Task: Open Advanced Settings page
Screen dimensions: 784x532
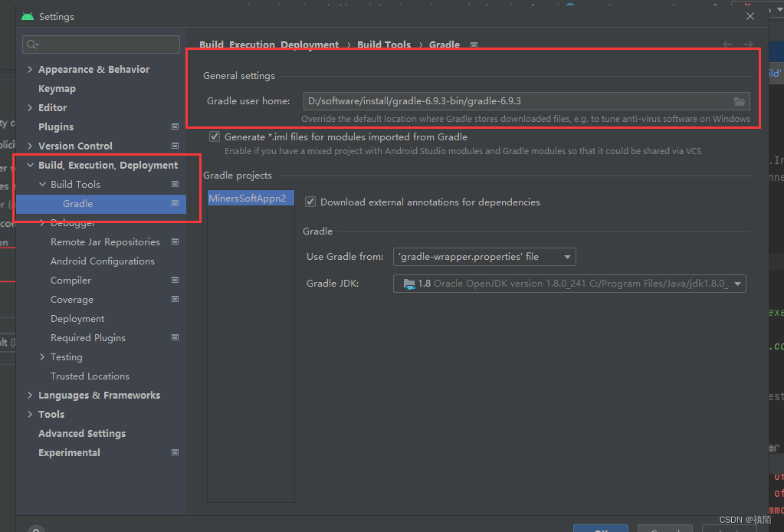Action: point(82,434)
